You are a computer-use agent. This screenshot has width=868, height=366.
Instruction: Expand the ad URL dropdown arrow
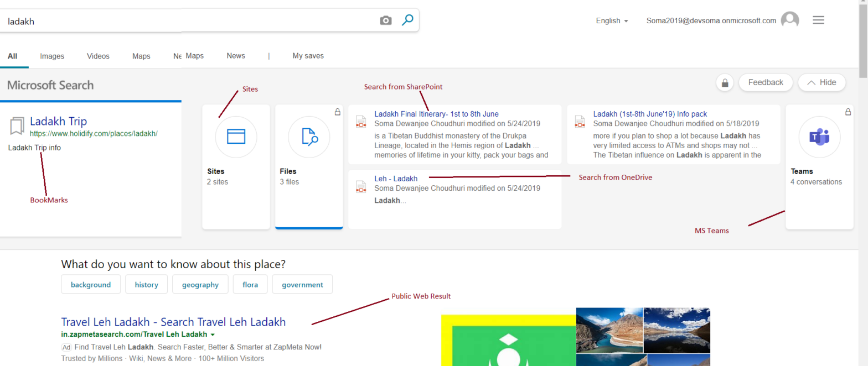pos(213,335)
